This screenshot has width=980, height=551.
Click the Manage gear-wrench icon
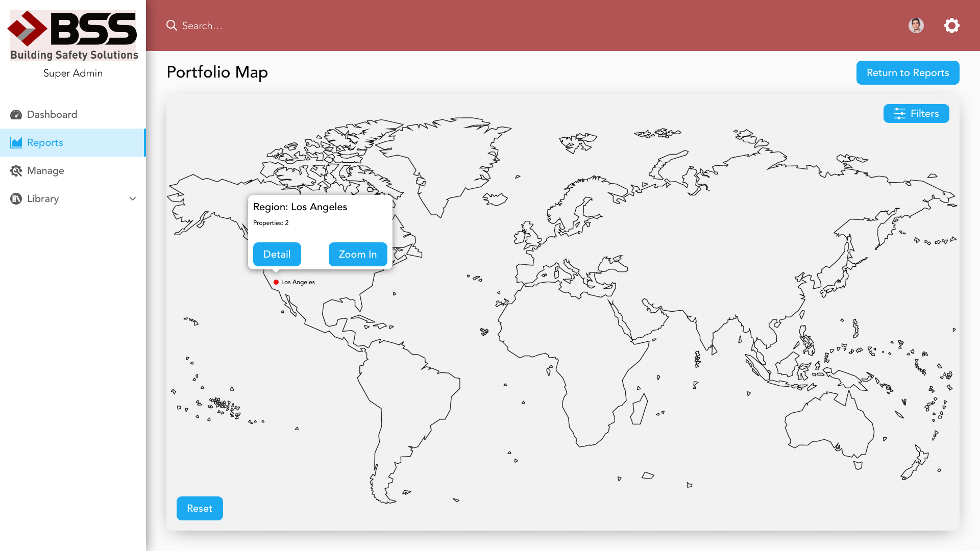(16, 171)
